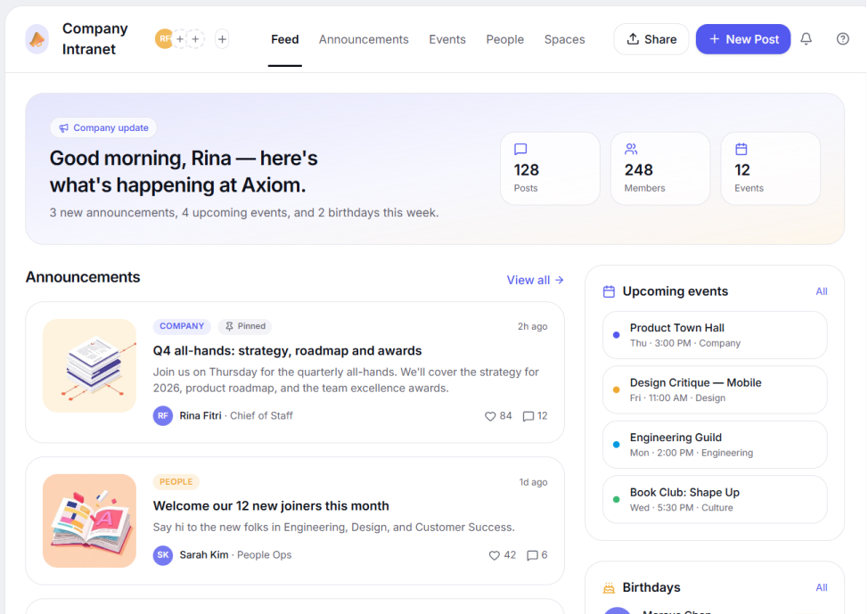Viewport: 868px width, 614px height.
Task: Click View all announcements link
Action: coord(535,280)
